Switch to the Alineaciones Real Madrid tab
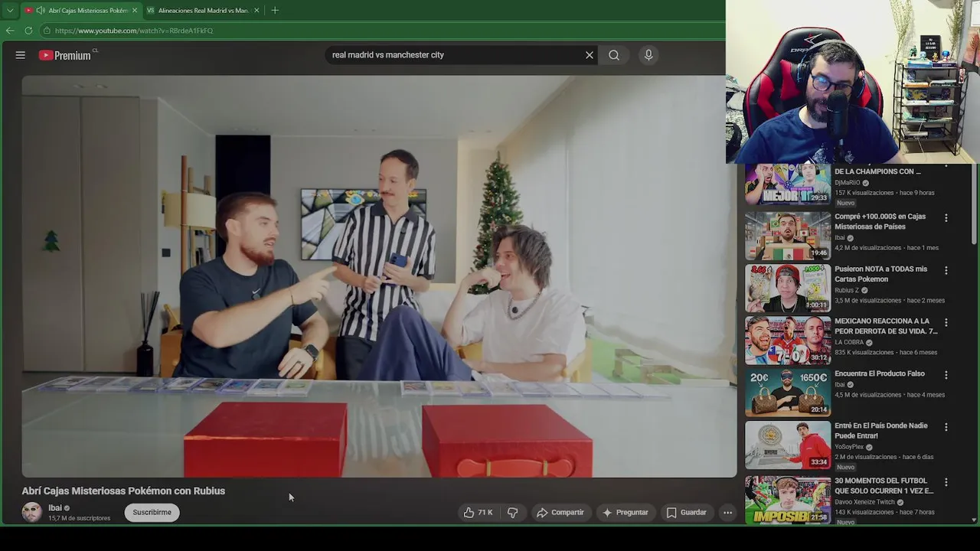The width and height of the screenshot is (980, 551). click(203, 11)
